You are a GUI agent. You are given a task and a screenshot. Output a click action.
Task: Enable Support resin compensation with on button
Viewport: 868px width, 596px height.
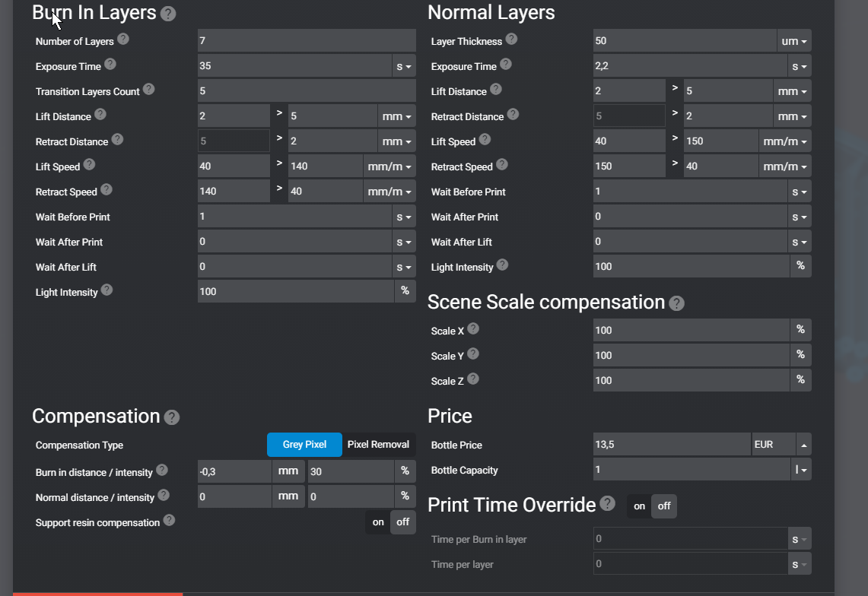[x=378, y=522]
